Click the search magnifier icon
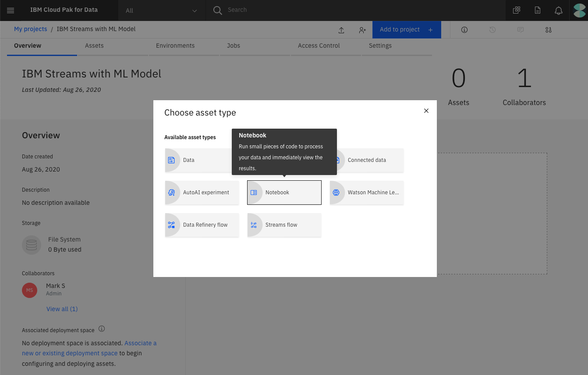This screenshot has height=375, width=588. click(x=217, y=11)
